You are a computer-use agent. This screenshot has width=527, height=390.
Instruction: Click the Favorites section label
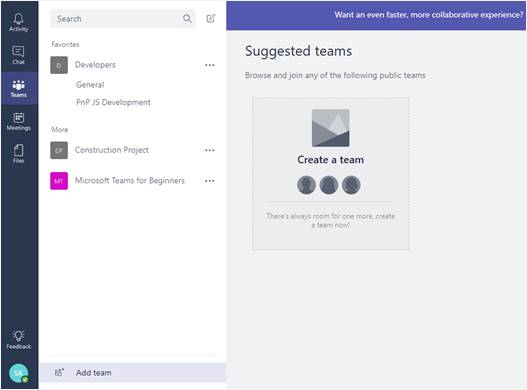coord(65,44)
